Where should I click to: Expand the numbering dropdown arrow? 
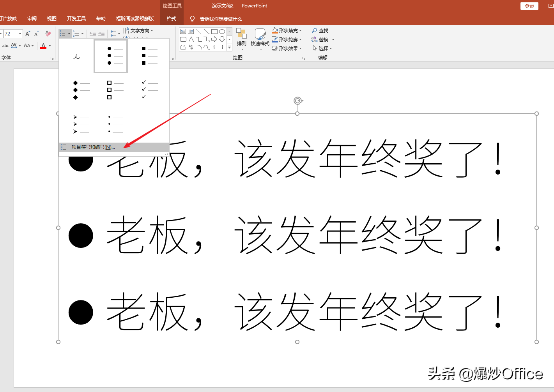point(82,34)
